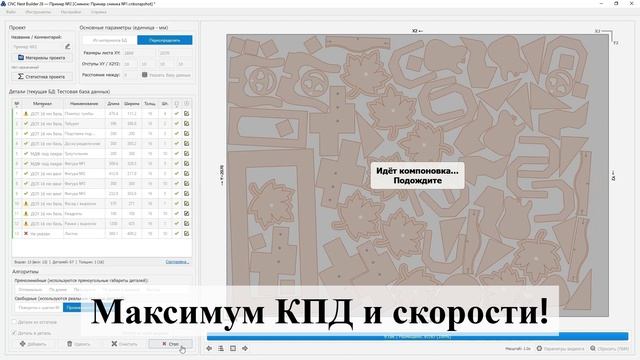Click the edit icon in the Квадраты row
This screenshot has height=360, width=640.
pyautogui.click(x=187, y=213)
